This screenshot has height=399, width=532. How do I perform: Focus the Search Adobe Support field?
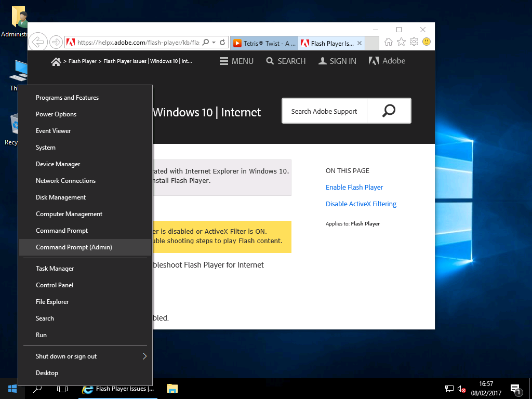pos(325,111)
